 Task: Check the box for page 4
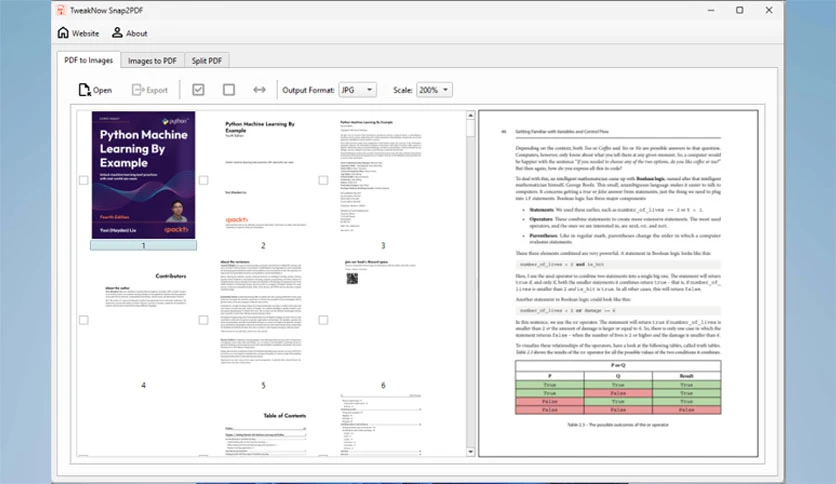coord(84,320)
